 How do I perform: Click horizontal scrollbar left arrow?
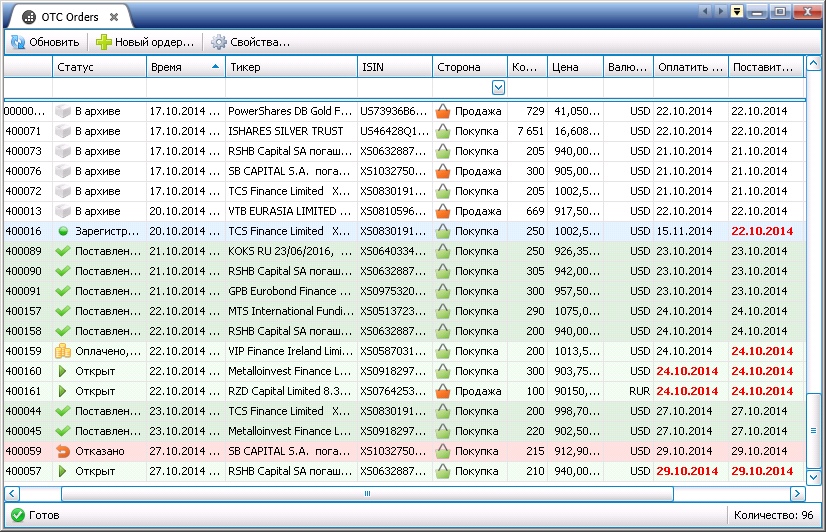(x=12, y=494)
